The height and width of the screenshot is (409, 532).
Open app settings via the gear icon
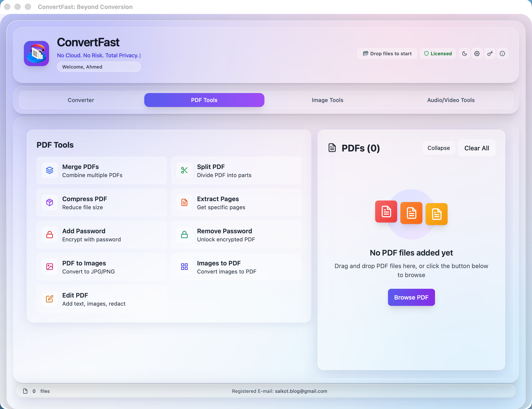[x=477, y=53]
